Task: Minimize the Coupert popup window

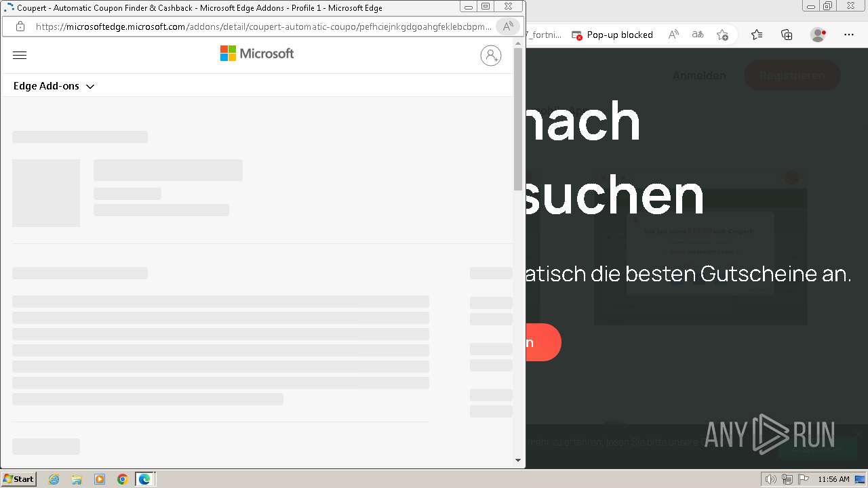Action: 469,6
